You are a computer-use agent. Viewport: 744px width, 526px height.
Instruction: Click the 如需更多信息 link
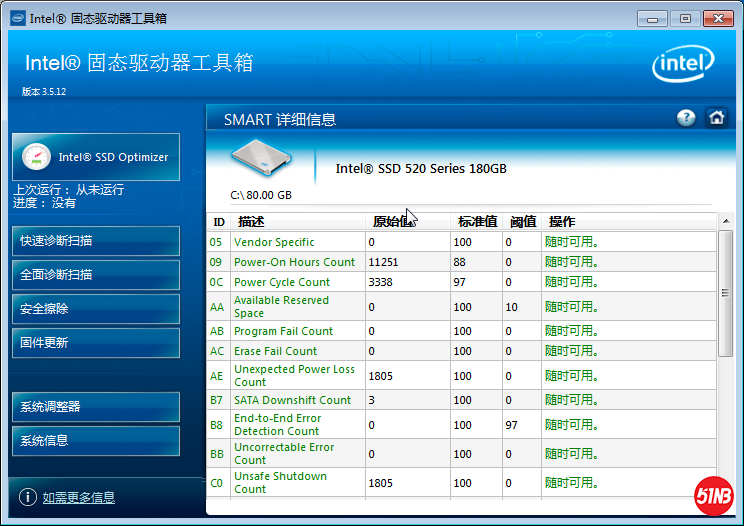tap(79, 497)
